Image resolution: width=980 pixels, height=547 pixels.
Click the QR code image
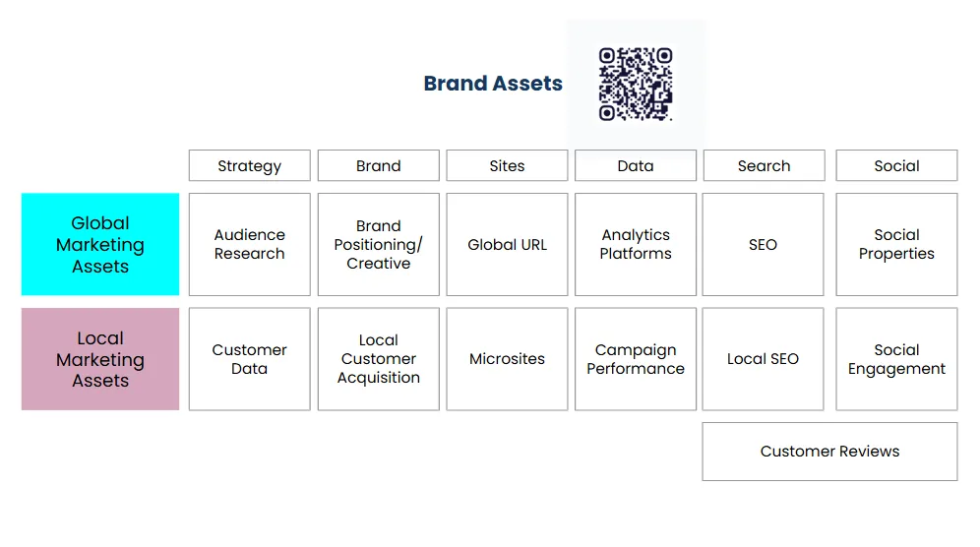(636, 84)
